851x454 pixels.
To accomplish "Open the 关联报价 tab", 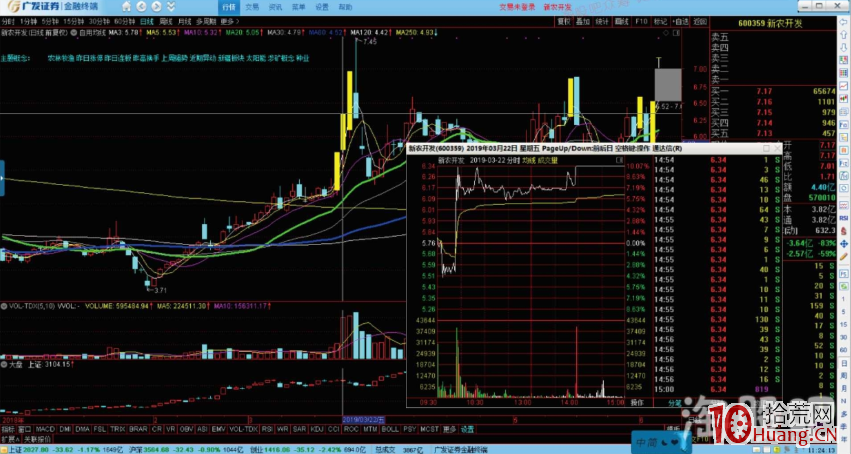I will tap(37, 439).
